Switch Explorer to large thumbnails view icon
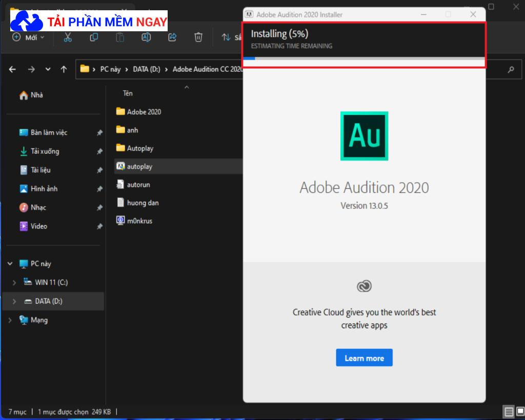Screen dimensions: 525x420 [520, 411]
